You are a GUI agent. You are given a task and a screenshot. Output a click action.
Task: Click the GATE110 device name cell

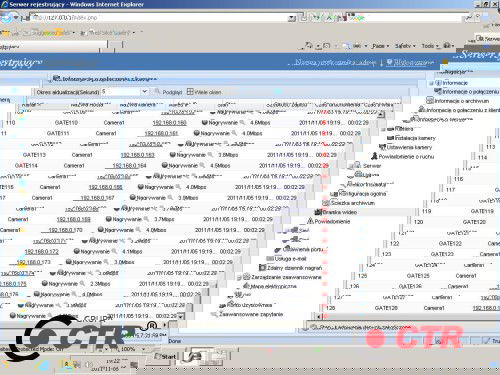(x=66, y=123)
